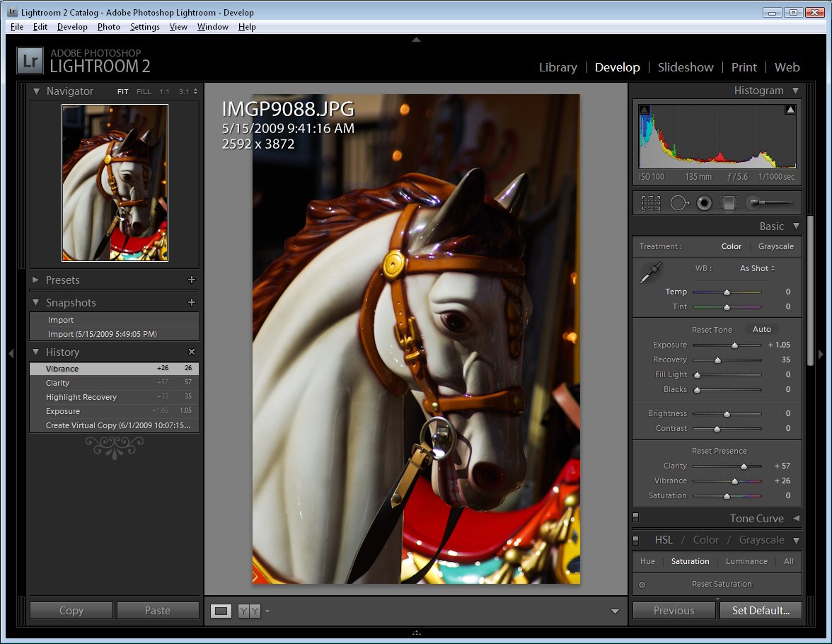832x644 pixels.
Task: Click the Navigator preview thumbnail
Action: pos(115,183)
